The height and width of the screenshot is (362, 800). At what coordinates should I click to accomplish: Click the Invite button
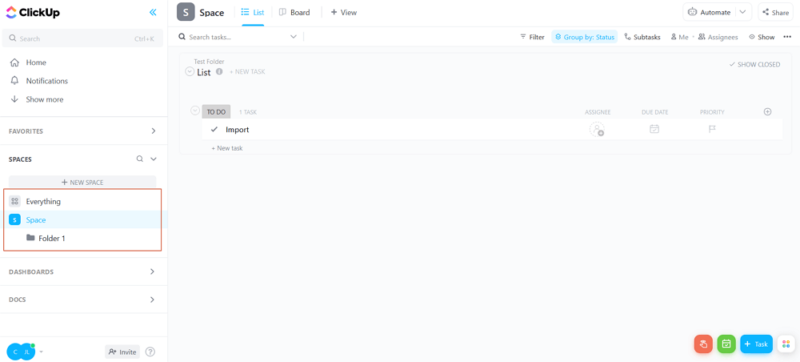[x=122, y=352]
